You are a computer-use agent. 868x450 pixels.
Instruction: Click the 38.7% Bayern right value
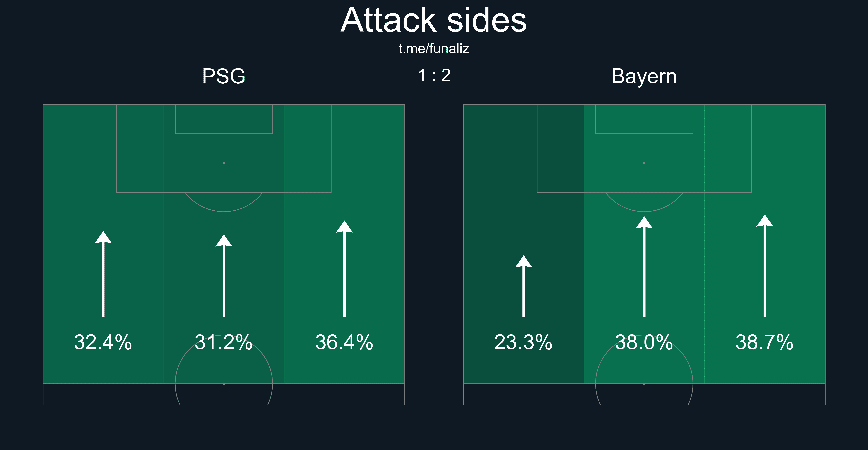pos(765,342)
